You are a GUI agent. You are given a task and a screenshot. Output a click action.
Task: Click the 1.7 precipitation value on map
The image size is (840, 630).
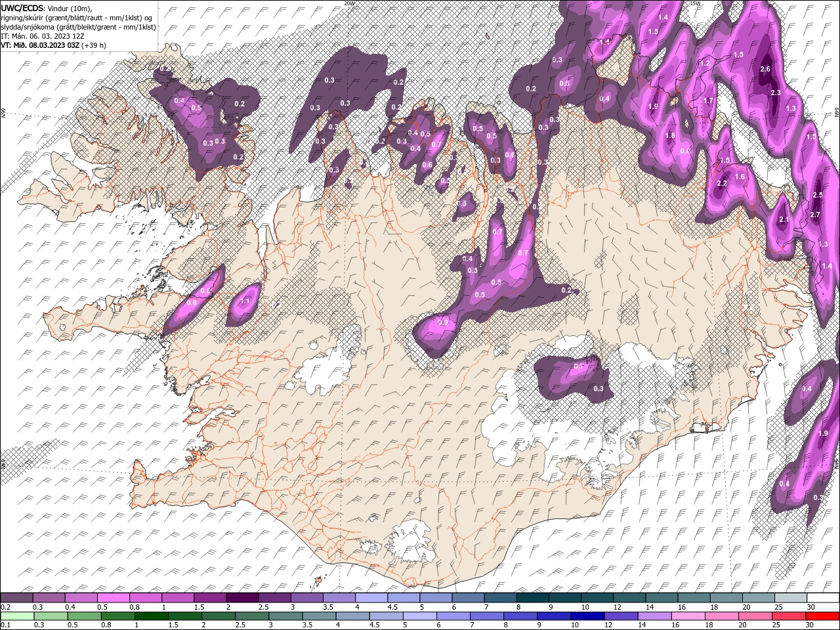point(708,100)
